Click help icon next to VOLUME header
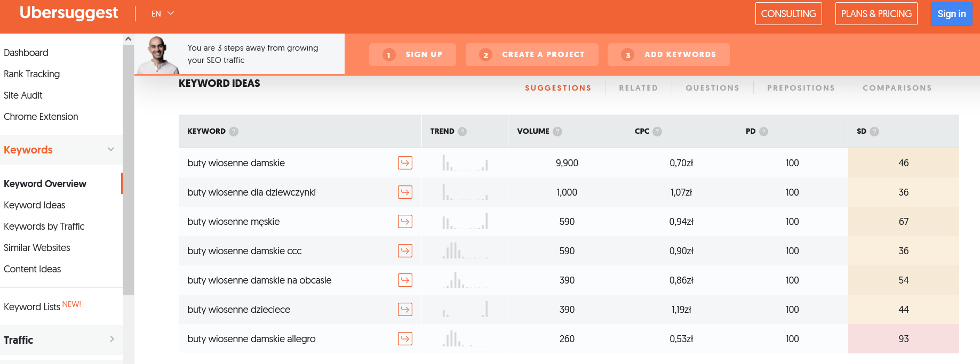This screenshot has height=364, width=980. click(x=557, y=132)
